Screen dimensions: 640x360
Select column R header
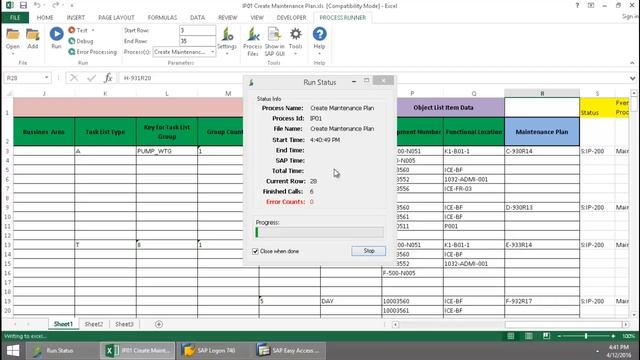tap(542, 93)
